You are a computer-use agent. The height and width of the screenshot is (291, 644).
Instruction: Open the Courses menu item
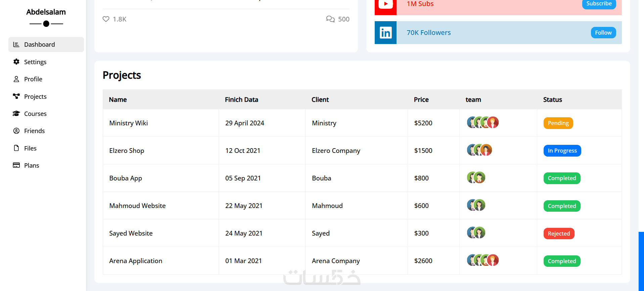[35, 114]
